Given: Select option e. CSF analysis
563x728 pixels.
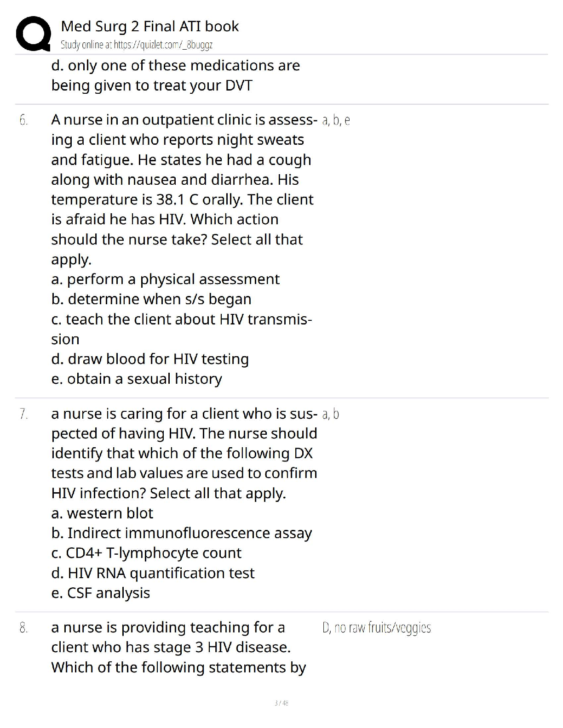Looking at the screenshot, I should coord(101,593).
